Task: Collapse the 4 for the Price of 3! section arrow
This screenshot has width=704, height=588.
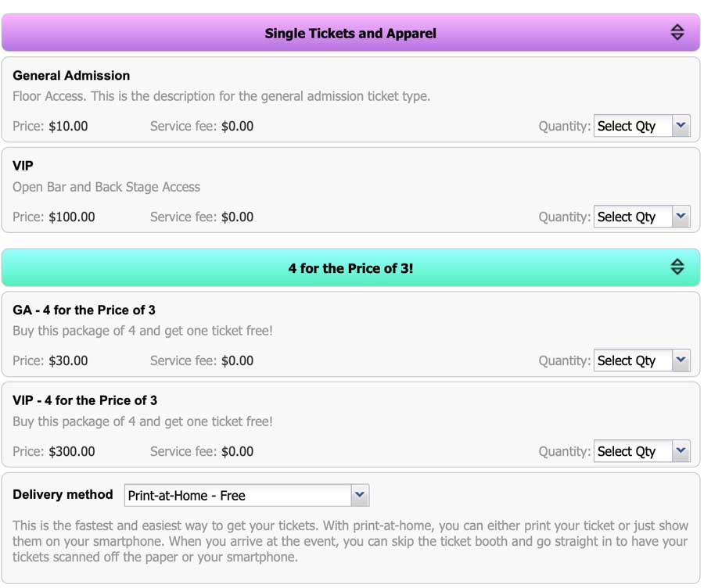Action: [x=677, y=267]
